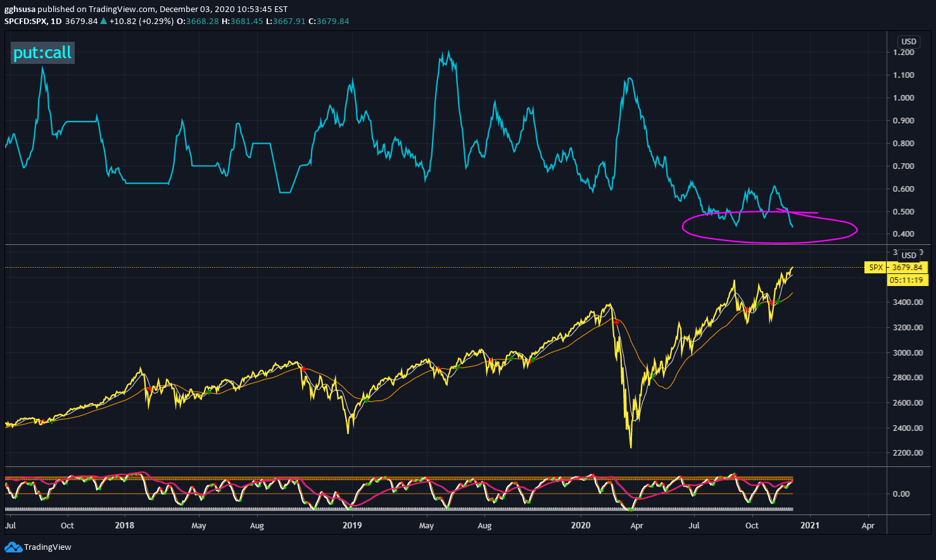This screenshot has width=936, height=560.
Task: Click the L:3667.91 low value
Action: [286, 21]
